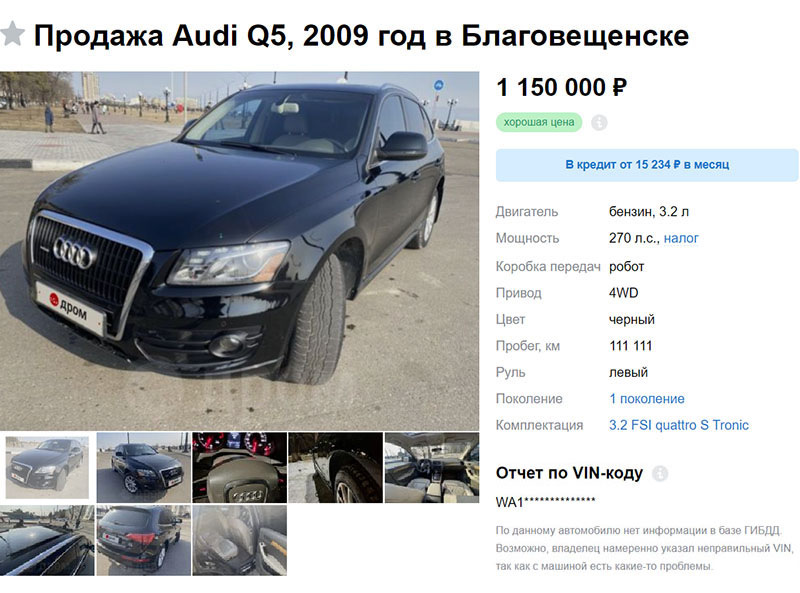Click В кредит от 15 234 ₽ button
Screen dimensions: 800x593
(x=647, y=165)
